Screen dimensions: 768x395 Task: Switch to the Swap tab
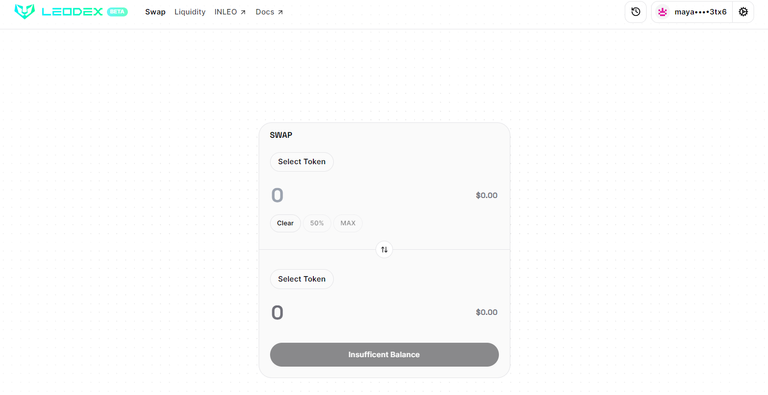155,12
